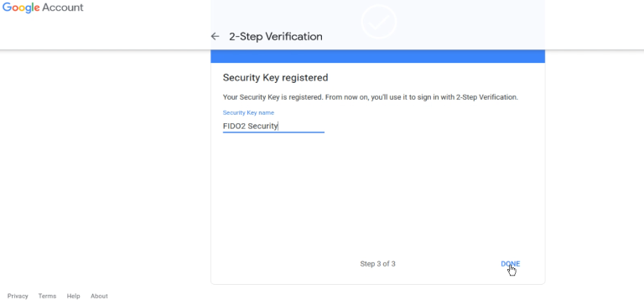The image size is (644, 305).
Task: Click blank header area right of title
Action: click(431, 37)
